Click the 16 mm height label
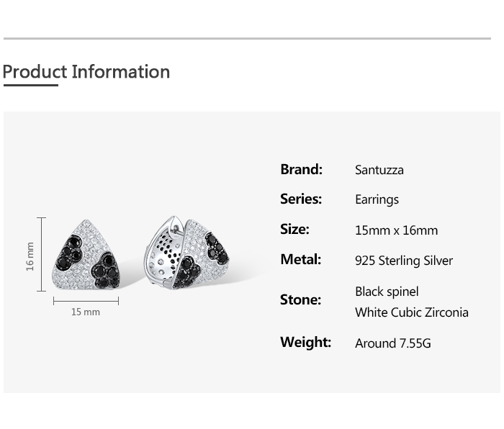This screenshot has height=429, width=504. pyautogui.click(x=30, y=255)
